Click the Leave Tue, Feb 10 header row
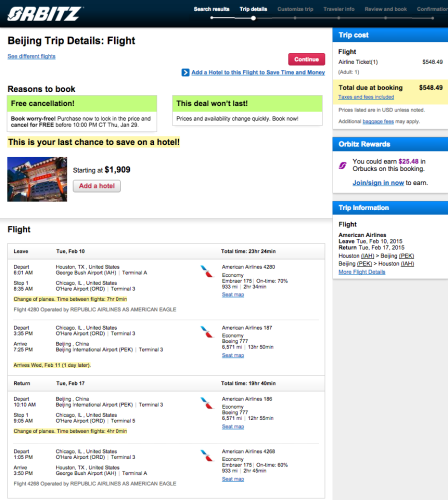This screenshot has height=500, width=448. tap(166, 251)
